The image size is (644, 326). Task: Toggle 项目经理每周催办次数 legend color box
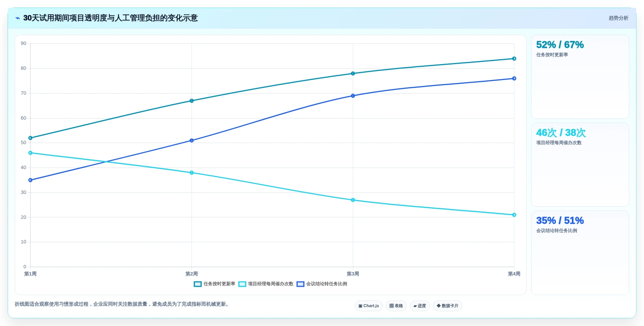242,284
